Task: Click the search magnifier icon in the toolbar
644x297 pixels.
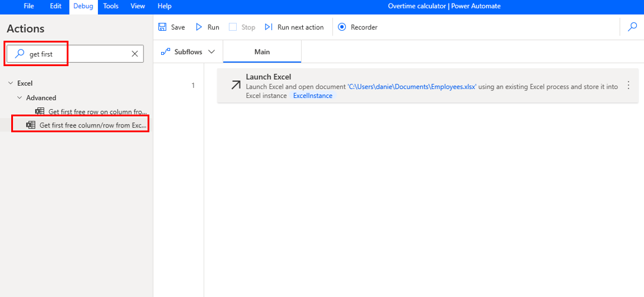Action: point(633,27)
